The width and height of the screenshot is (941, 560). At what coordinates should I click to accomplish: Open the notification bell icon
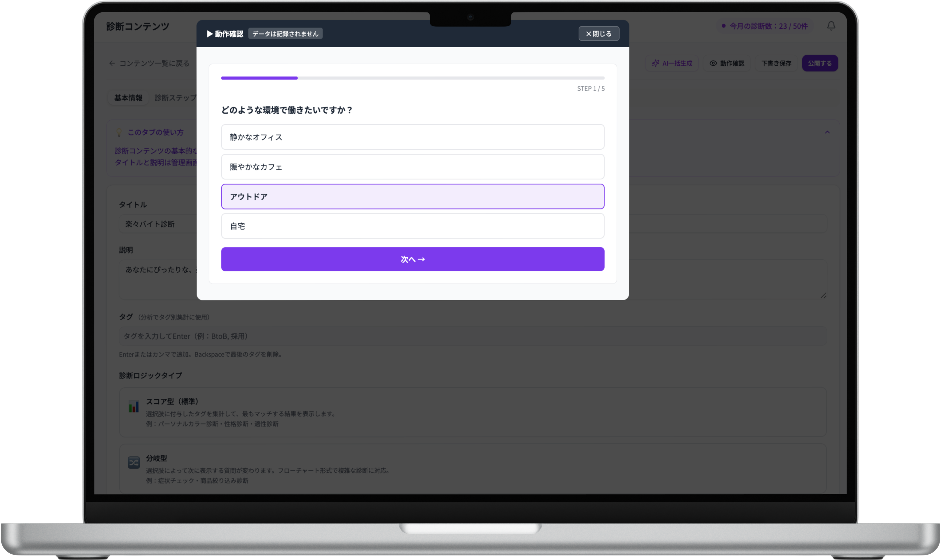831,26
